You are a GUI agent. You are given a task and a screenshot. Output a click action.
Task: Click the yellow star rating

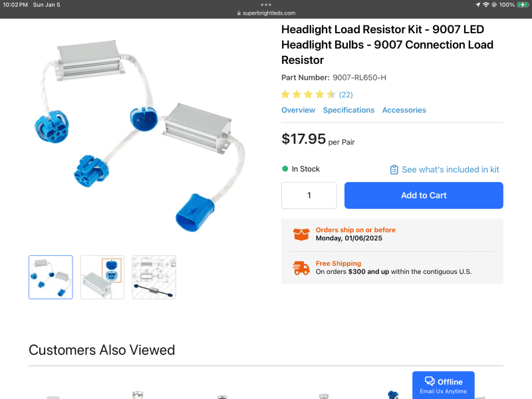308,94
